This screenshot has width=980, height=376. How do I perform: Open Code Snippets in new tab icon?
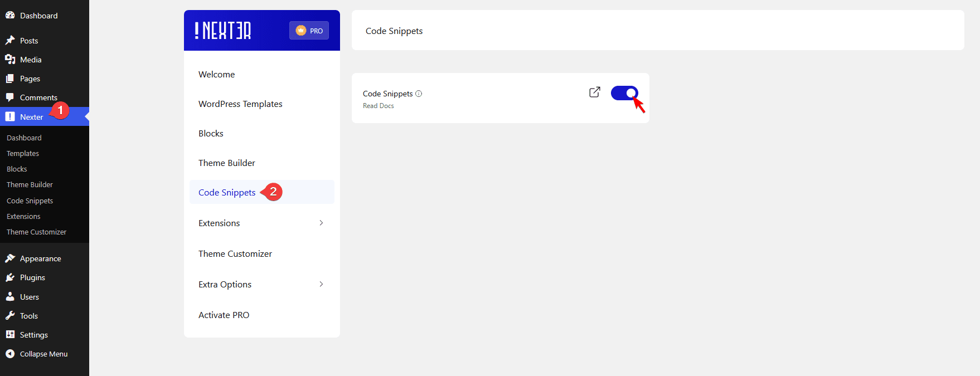(594, 92)
